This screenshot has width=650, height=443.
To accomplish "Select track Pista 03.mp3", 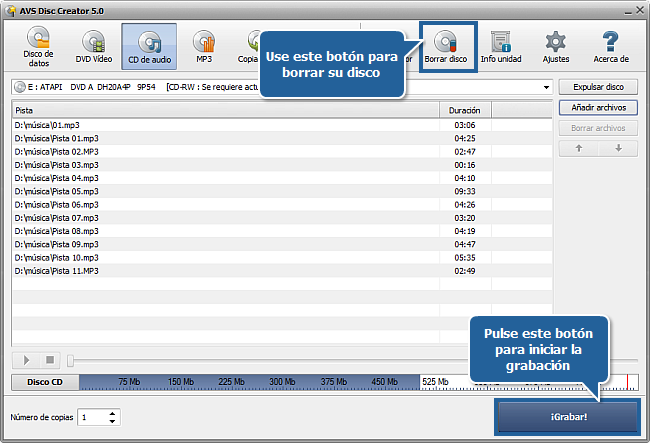I will [x=282, y=165].
